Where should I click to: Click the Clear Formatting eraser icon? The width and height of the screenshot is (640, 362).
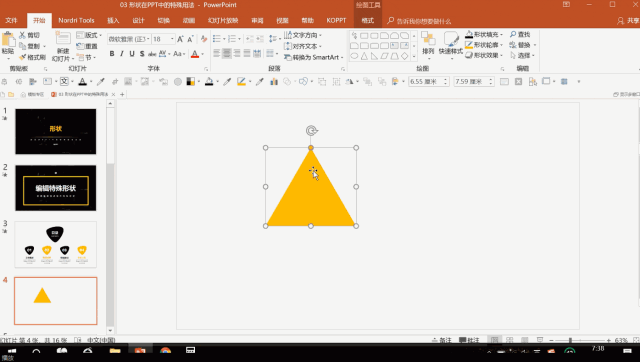(x=204, y=39)
